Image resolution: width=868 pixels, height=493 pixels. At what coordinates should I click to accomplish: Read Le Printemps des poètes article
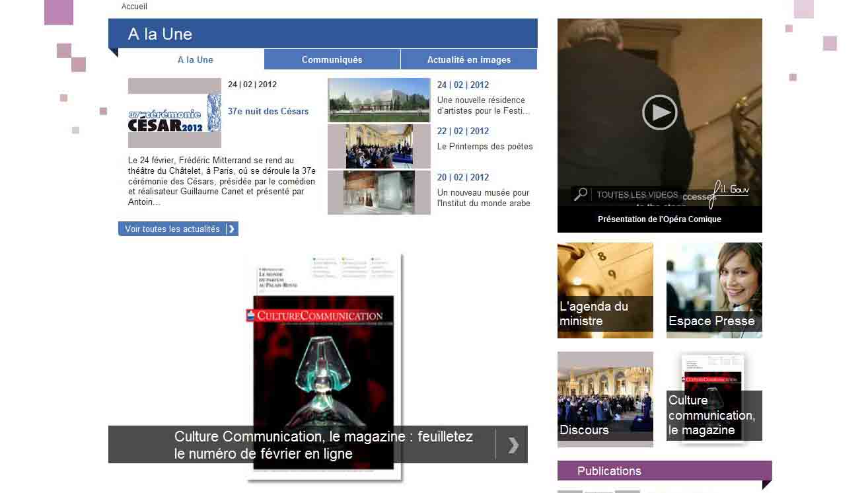click(x=484, y=146)
